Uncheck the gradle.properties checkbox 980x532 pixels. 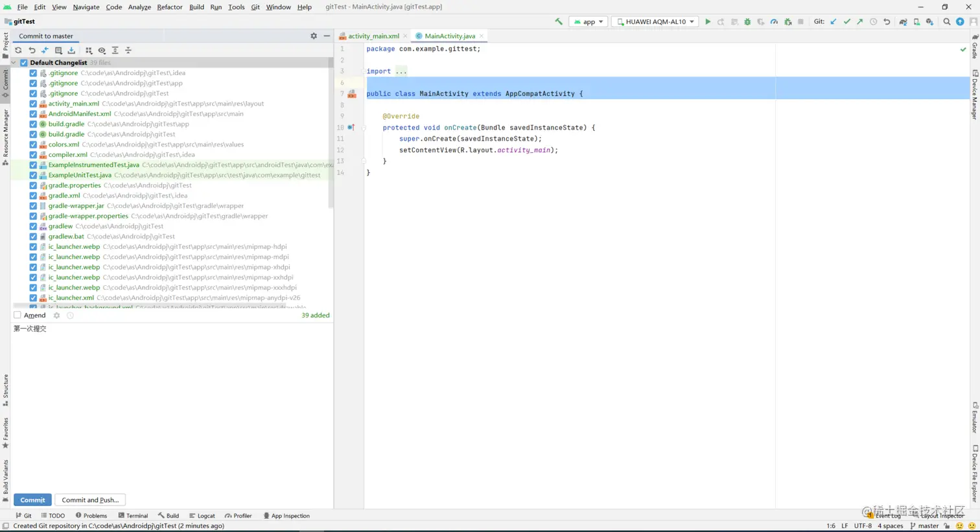point(33,185)
